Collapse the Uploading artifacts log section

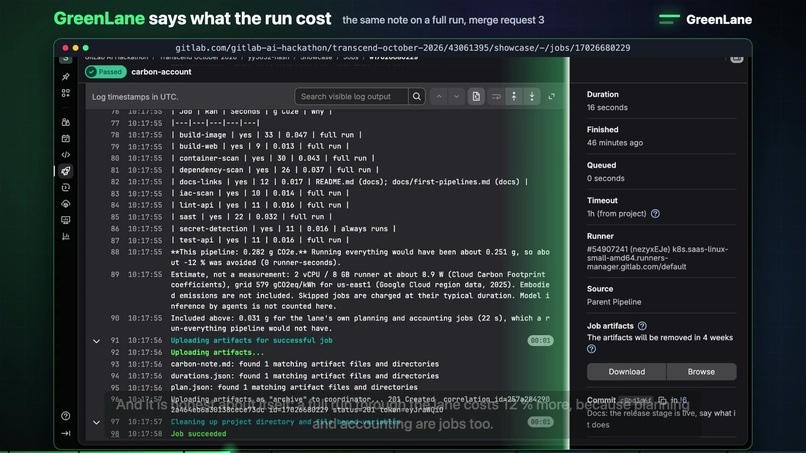point(96,341)
